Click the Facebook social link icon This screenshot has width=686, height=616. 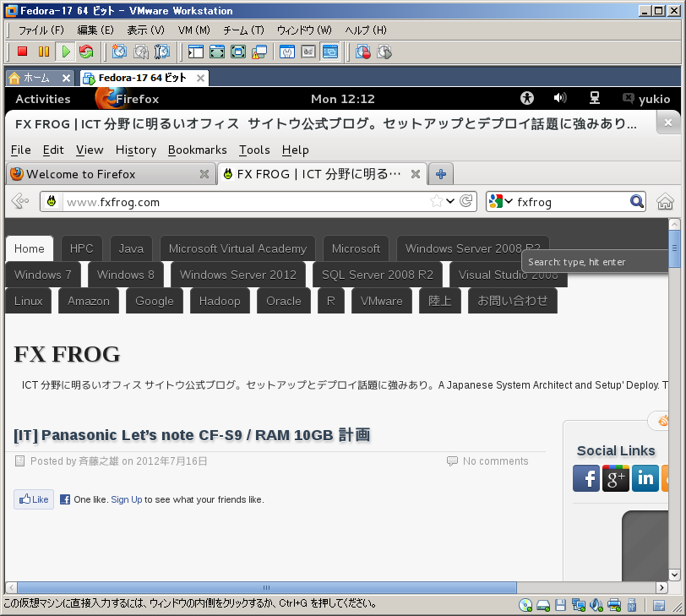(586, 478)
